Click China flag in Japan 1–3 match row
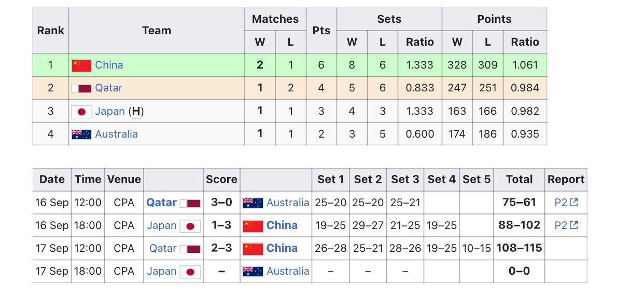 (x=253, y=226)
